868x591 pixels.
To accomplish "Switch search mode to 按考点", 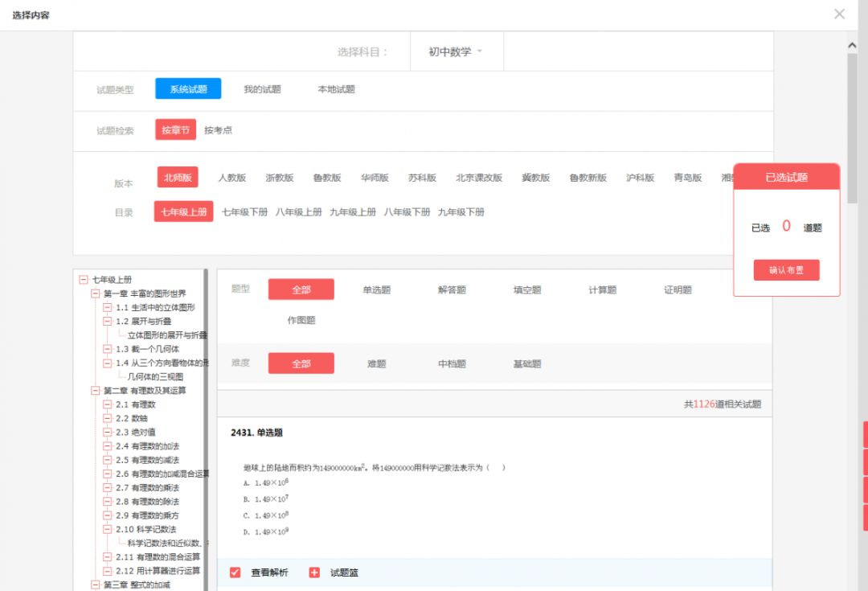I will [x=217, y=129].
